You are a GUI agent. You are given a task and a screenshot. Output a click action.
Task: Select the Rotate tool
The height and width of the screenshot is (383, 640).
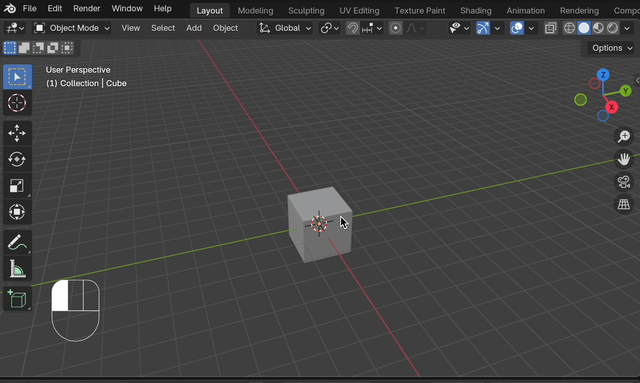17,160
